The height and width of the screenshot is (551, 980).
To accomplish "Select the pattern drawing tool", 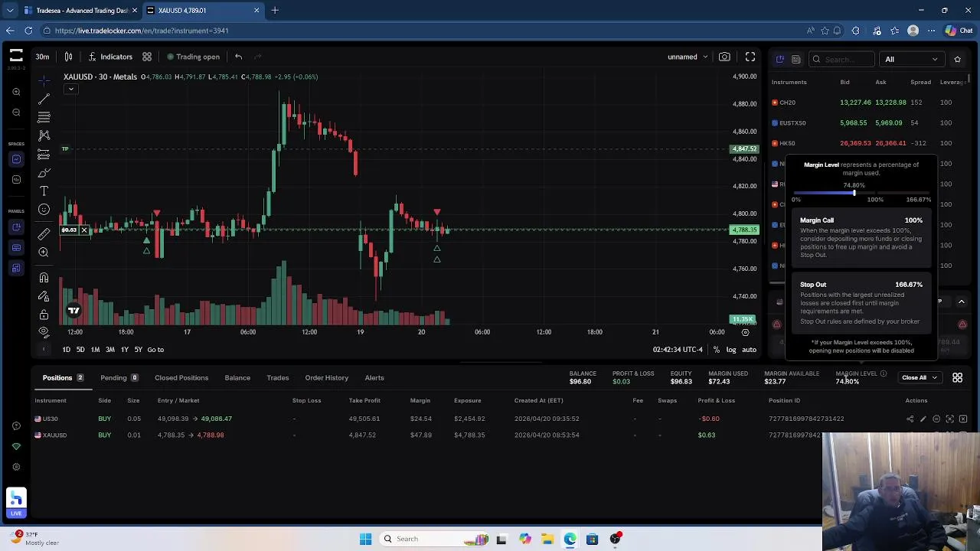I will point(44,135).
